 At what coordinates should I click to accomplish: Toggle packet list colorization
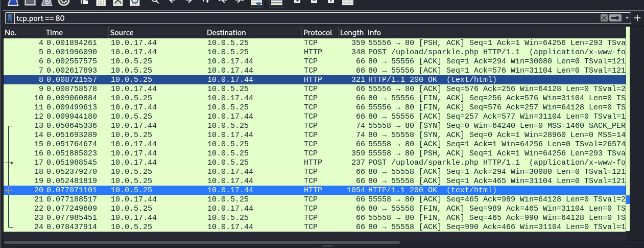[277, 3]
